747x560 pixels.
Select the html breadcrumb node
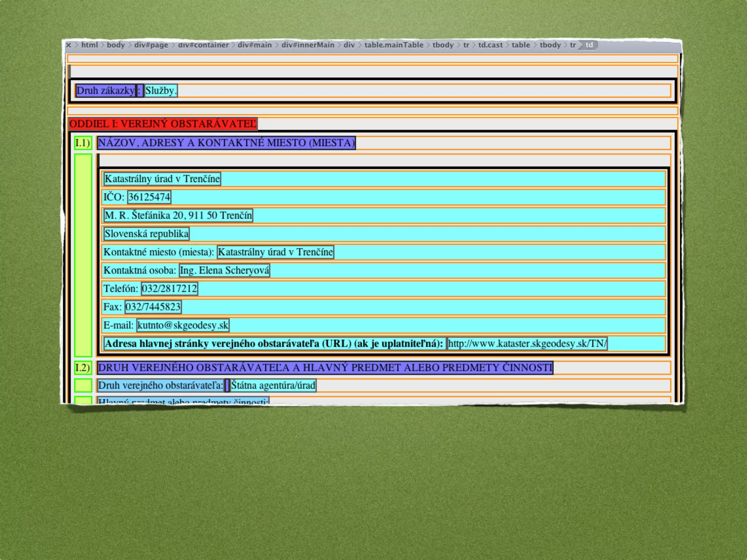(x=89, y=45)
